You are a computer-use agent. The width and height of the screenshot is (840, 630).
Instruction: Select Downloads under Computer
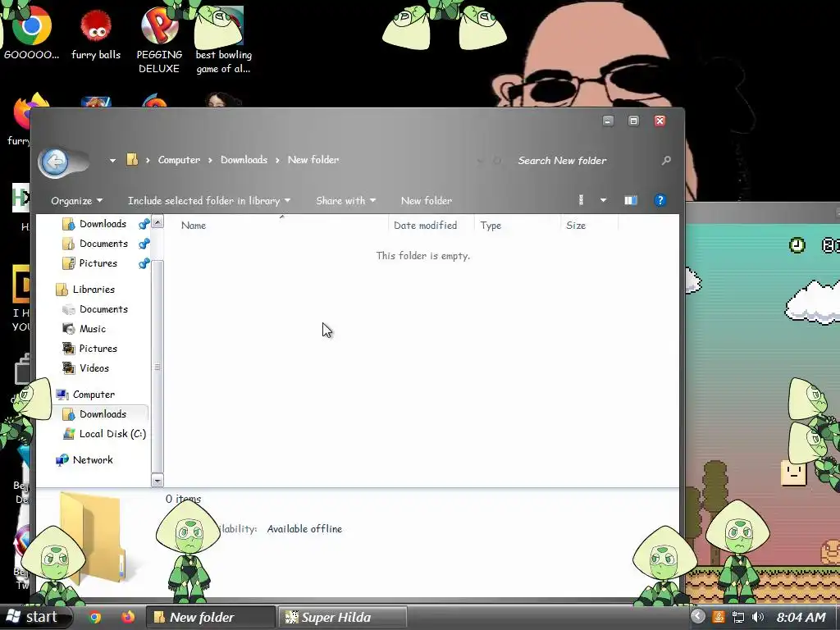[103, 414]
